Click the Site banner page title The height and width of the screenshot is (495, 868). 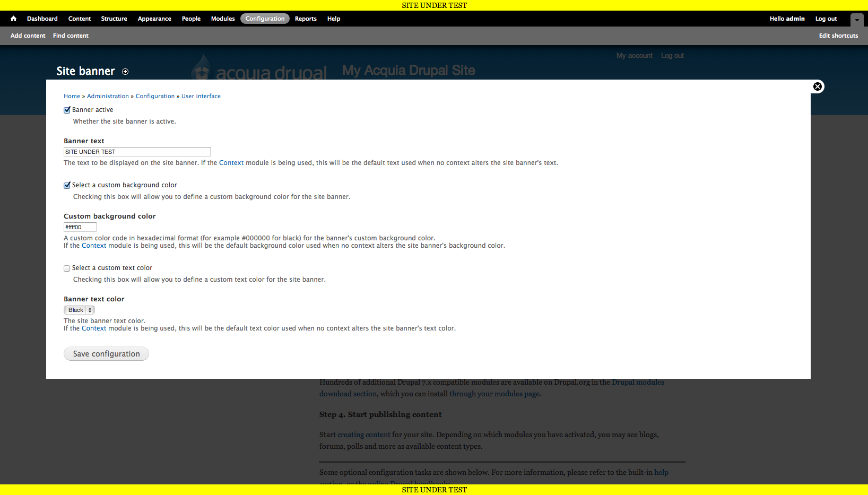point(85,71)
